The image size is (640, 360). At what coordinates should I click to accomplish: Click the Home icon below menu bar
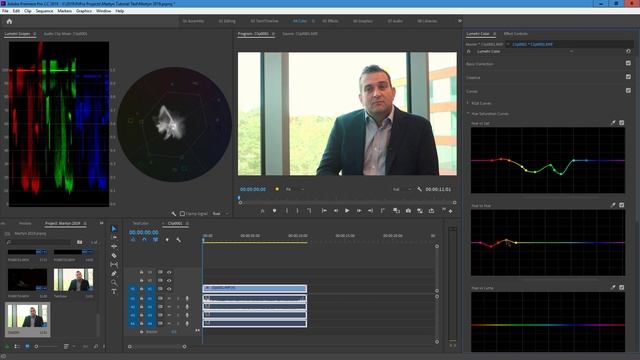pos(9,21)
